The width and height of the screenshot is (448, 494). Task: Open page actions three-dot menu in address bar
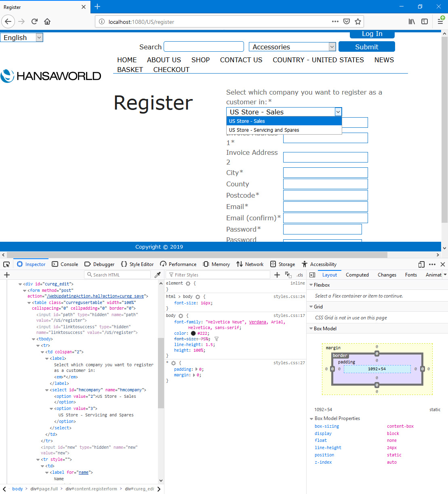tap(335, 21)
